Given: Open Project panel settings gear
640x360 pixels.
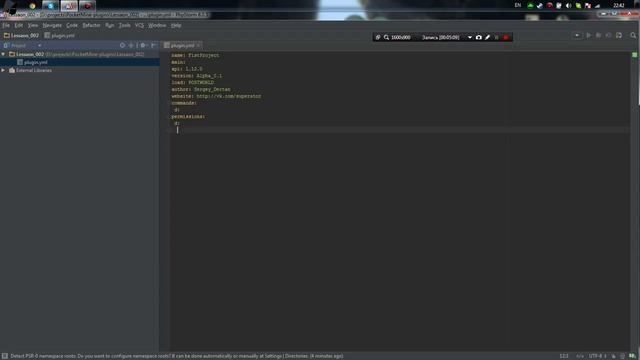Looking at the screenshot, I should point(143,45).
